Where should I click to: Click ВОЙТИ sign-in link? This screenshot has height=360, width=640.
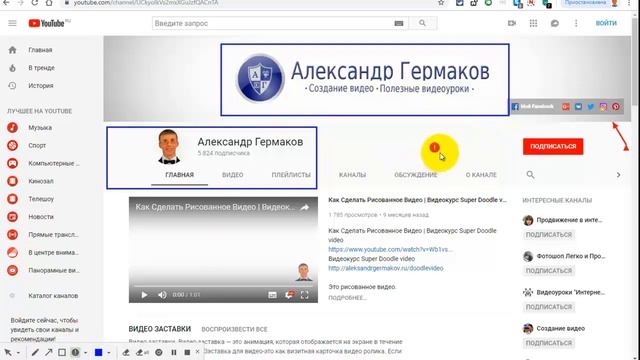[606, 23]
